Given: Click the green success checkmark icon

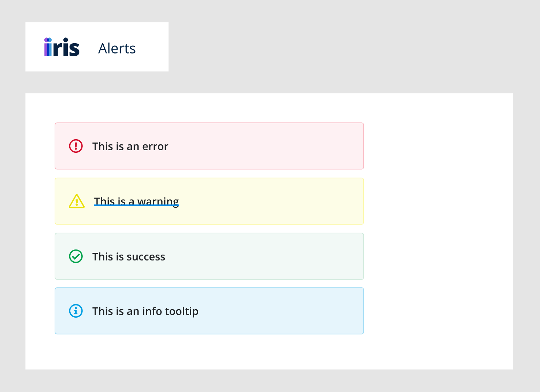Looking at the screenshot, I should point(76,256).
